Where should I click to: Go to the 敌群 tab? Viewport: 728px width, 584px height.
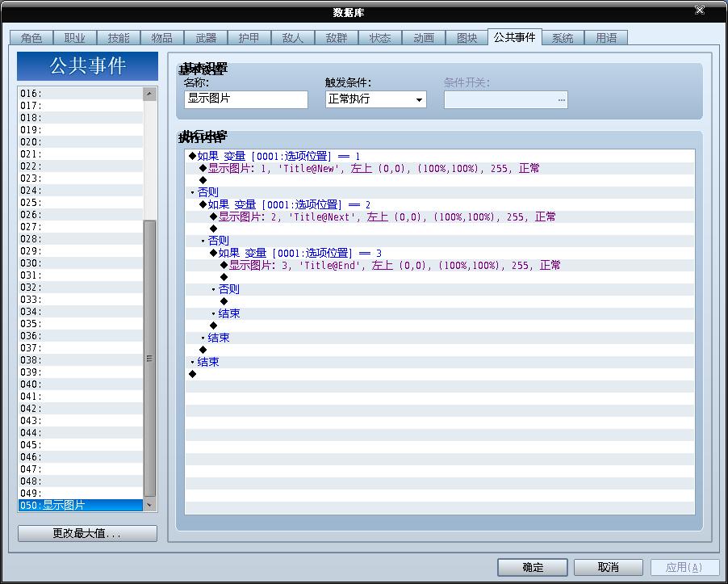point(337,38)
